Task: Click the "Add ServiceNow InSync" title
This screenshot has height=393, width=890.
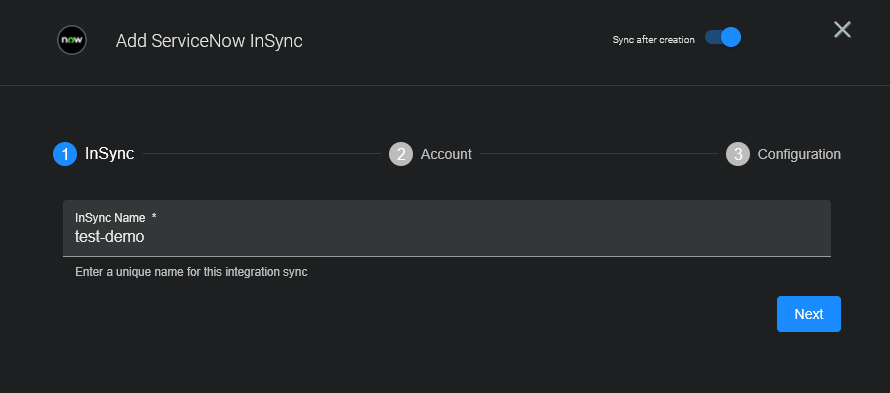Action: [x=209, y=41]
